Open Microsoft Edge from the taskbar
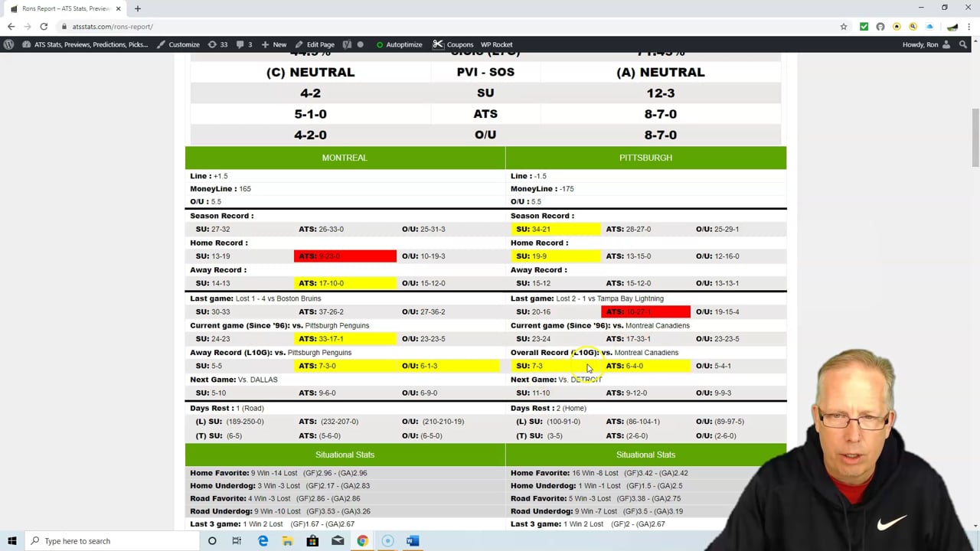980x551 pixels. pos(263,541)
